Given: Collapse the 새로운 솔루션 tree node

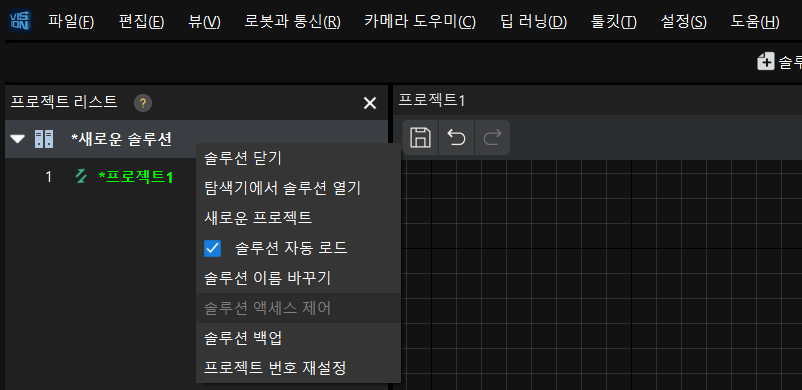Looking at the screenshot, I should coord(18,139).
